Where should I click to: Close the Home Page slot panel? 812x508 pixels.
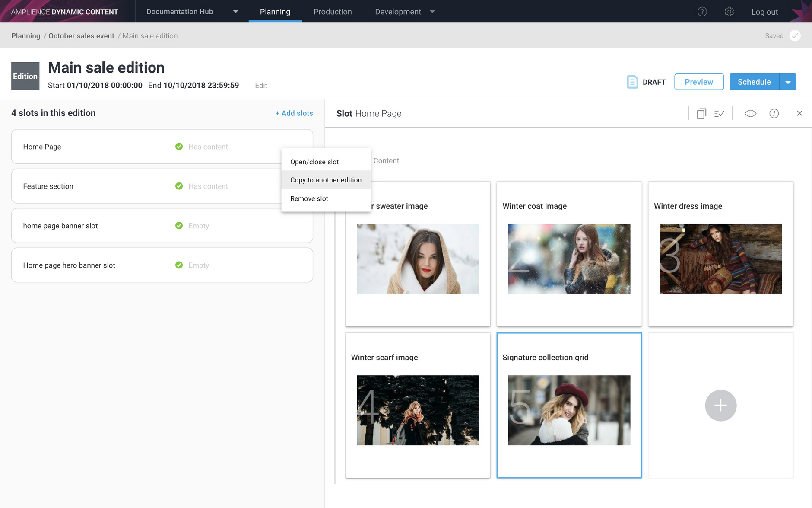tap(799, 113)
